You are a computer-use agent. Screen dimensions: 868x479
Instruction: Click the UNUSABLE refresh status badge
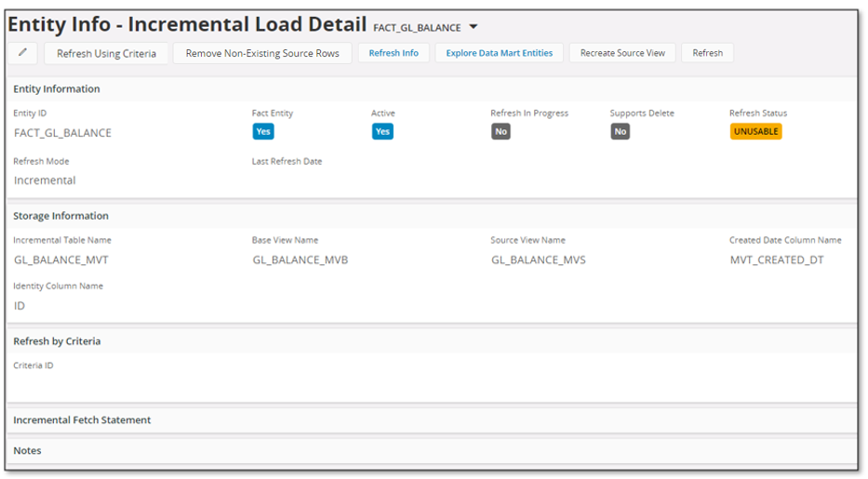755,132
